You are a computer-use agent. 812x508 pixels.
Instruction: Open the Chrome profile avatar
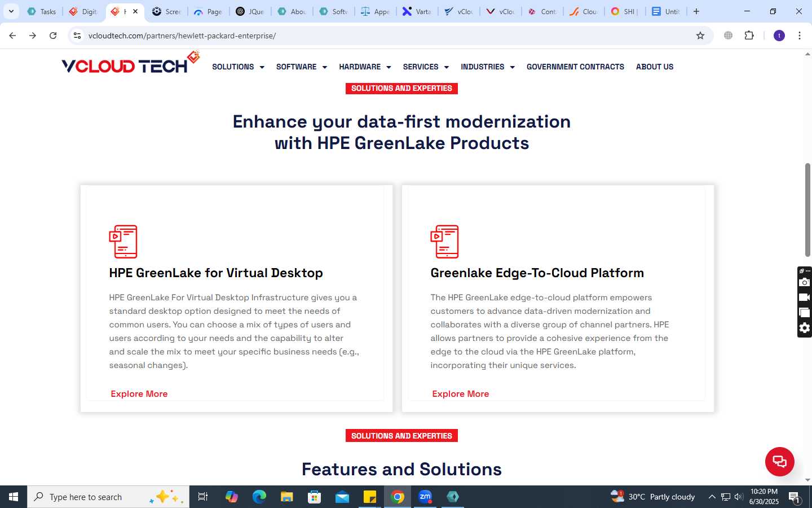[779, 36]
